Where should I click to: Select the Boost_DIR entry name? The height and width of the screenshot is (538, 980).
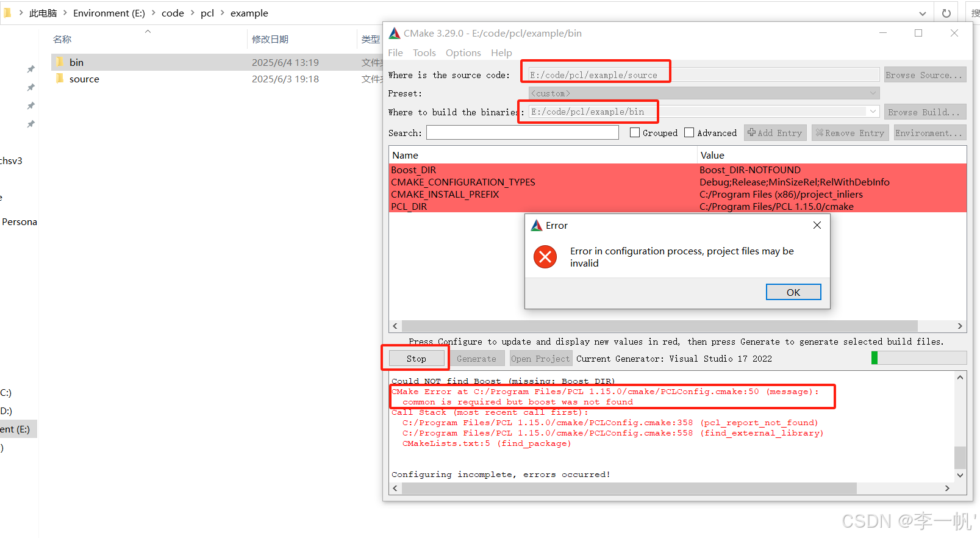(x=413, y=170)
